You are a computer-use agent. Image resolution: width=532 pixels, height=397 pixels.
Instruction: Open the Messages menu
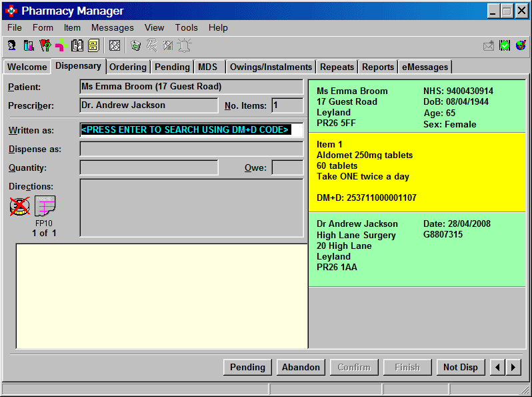(112, 27)
